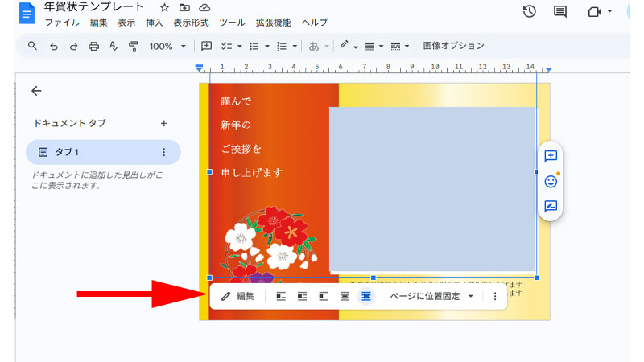Image resolution: width=644 pixels, height=362 pixels.
Task: Expand the border color dropdown arrow
Action: (x=355, y=47)
